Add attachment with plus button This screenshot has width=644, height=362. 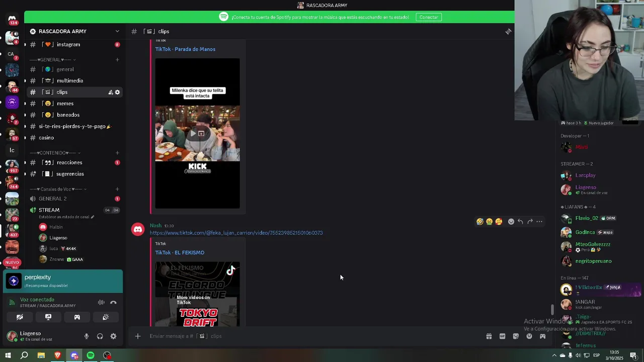pyautogui.click(x=138, y=336)
